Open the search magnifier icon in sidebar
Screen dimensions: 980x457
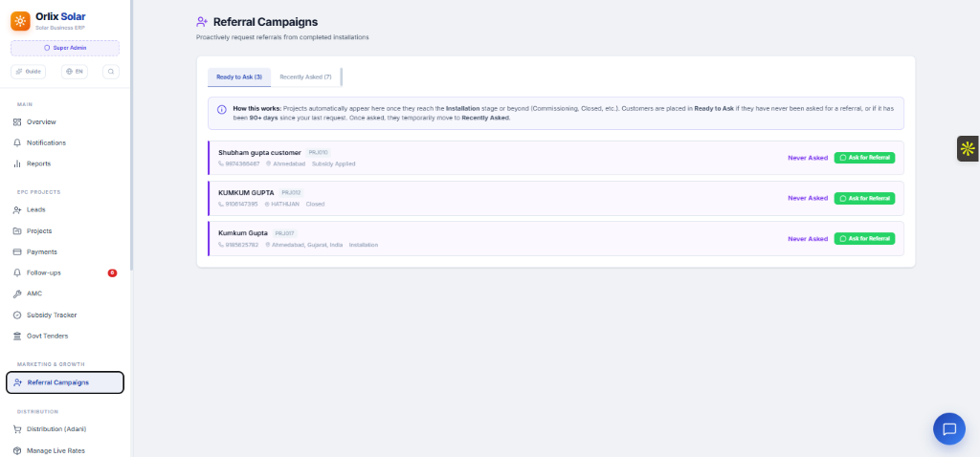point(111,71)
